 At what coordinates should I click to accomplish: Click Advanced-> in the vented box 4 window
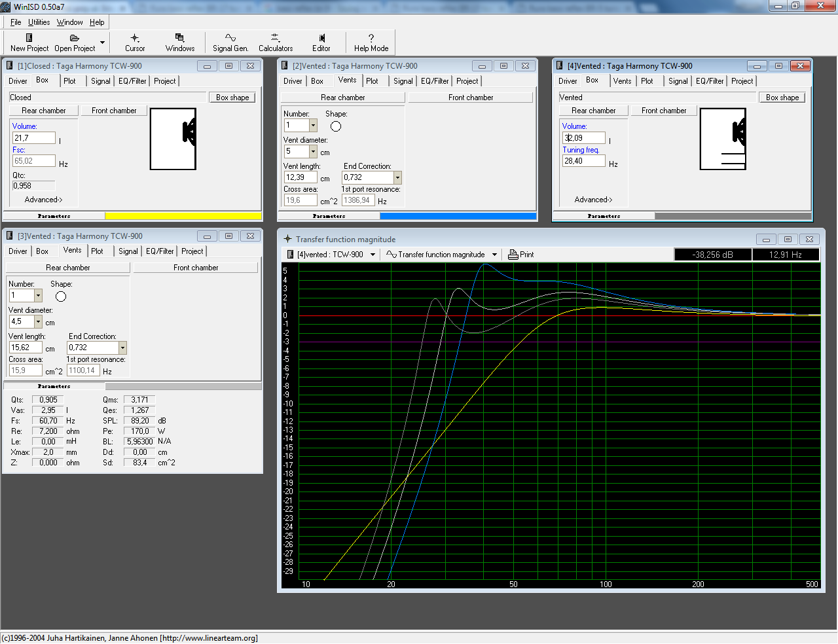pos(593,200)
